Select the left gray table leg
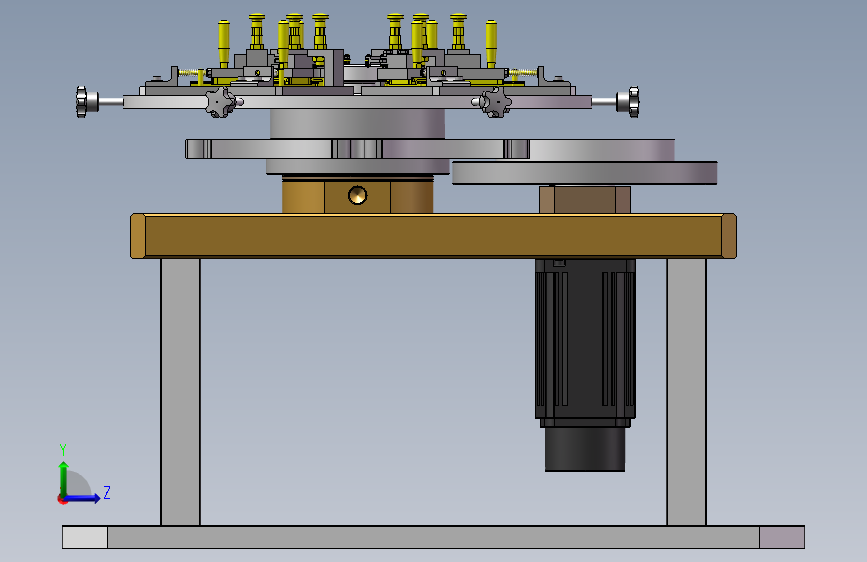 [180, 392]
